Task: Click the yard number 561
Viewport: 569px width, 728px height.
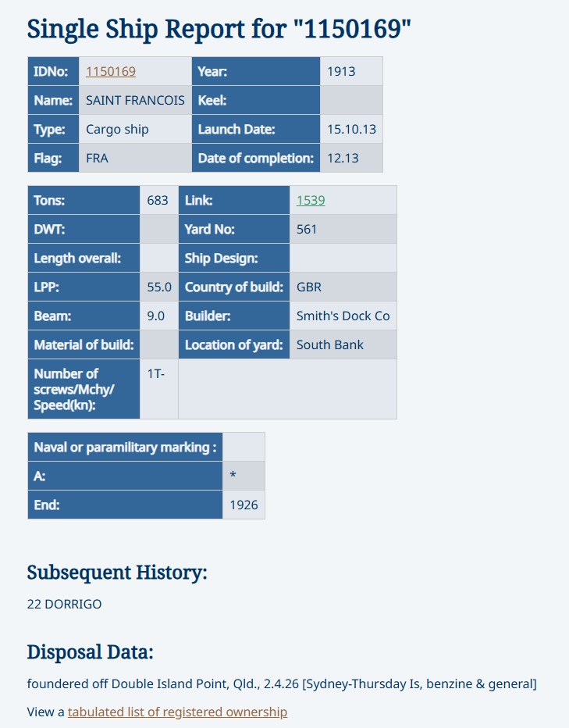Action: point(307,229)
